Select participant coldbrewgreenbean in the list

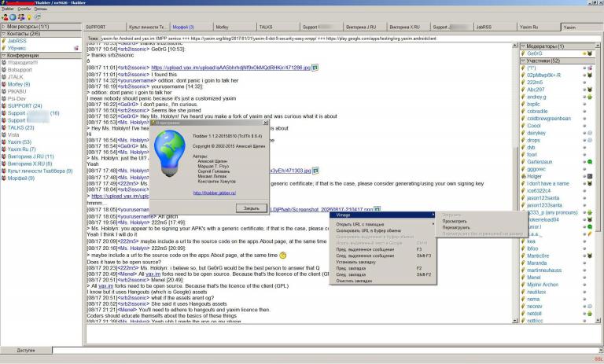tap(549, 119)
